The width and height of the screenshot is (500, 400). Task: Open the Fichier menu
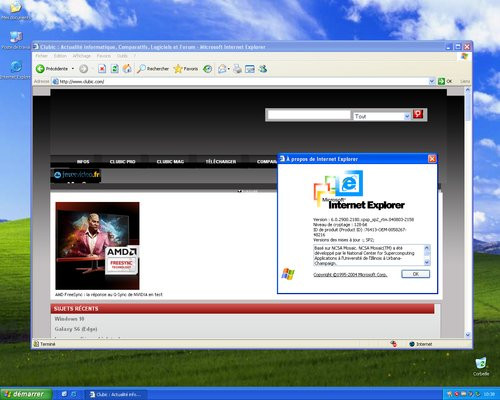pyautogui.click(x=42, y=56)
